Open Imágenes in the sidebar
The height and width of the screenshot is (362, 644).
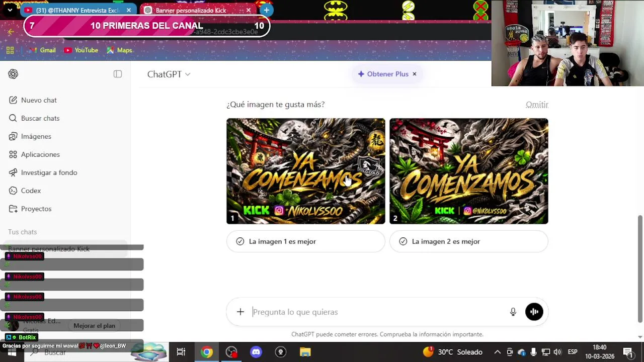[x=65, y=136]
